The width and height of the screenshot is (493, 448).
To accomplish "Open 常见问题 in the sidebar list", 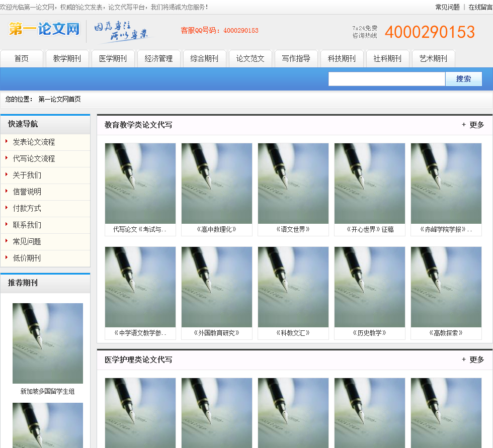I will (27, 241).
